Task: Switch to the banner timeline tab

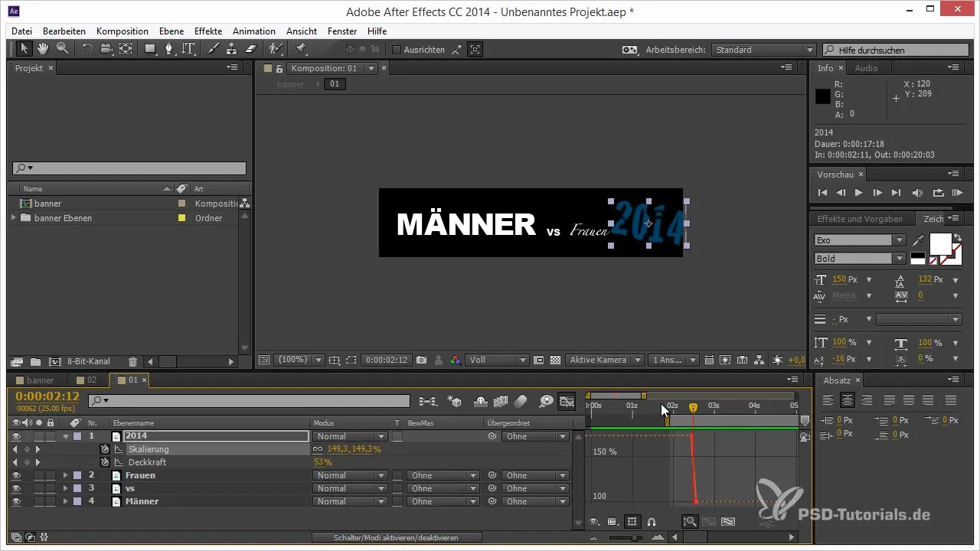Action: pyautogui.click(x=35, y=380)
